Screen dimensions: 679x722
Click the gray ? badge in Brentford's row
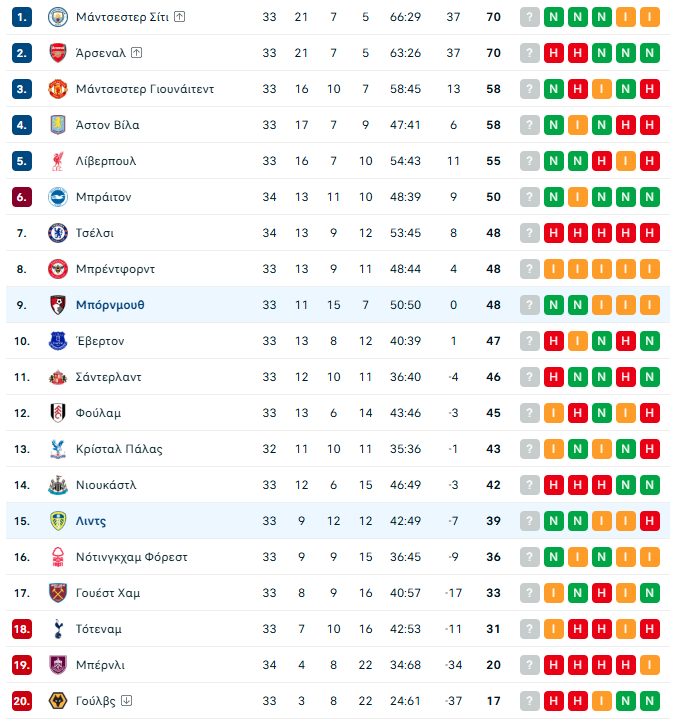coord(530,269)
